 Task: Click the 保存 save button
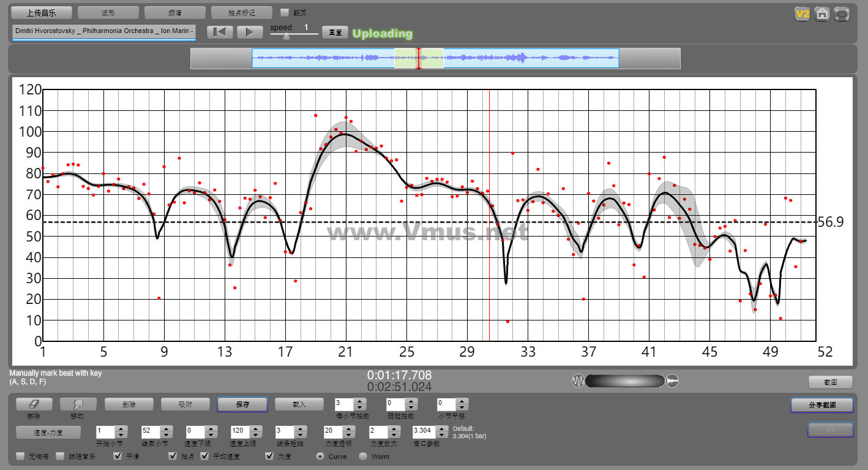(242, 404)
